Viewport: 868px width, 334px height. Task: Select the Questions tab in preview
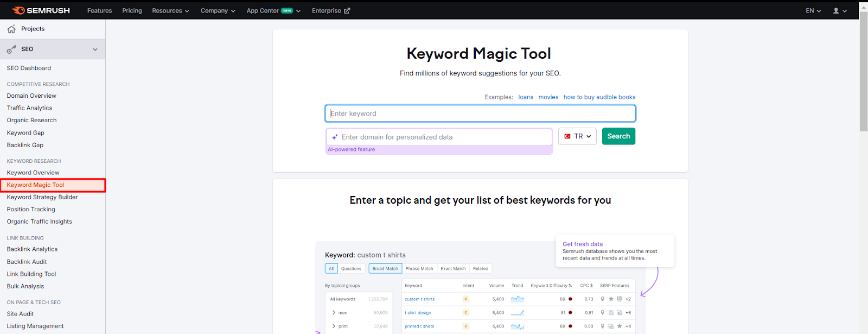click(x=351, y=268)
